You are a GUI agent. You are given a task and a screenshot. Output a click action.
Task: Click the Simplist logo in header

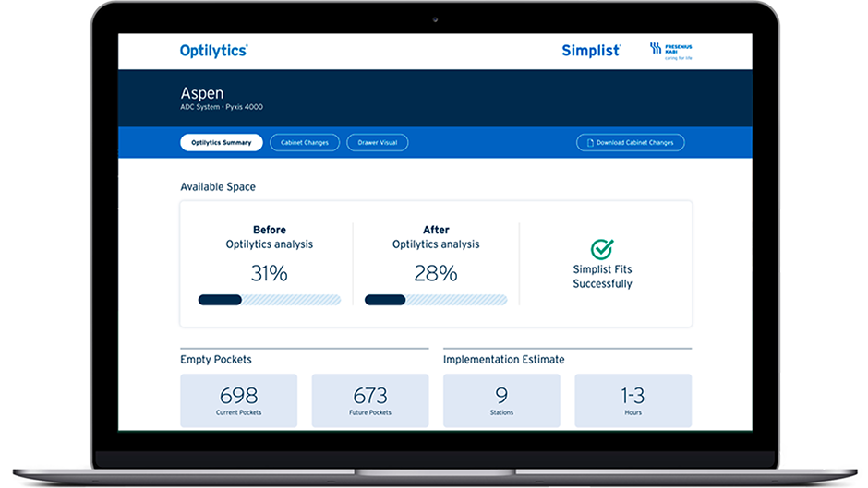tap(591, 51)
